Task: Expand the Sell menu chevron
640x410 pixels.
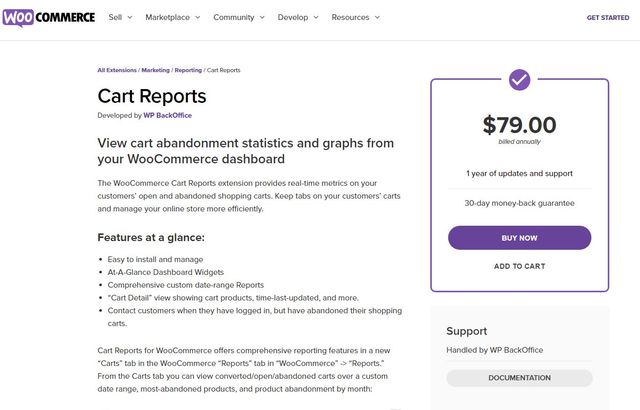Action: [x=130, y=18]
